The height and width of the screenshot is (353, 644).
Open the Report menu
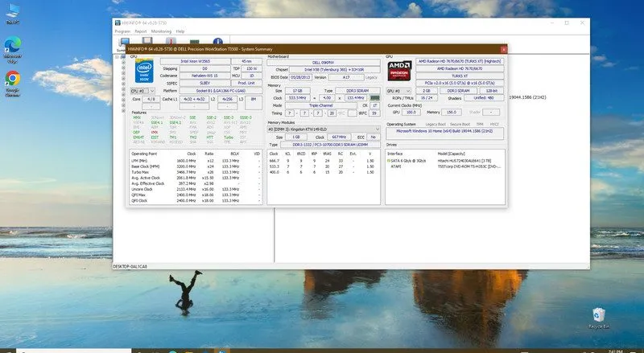coord(140,31)
